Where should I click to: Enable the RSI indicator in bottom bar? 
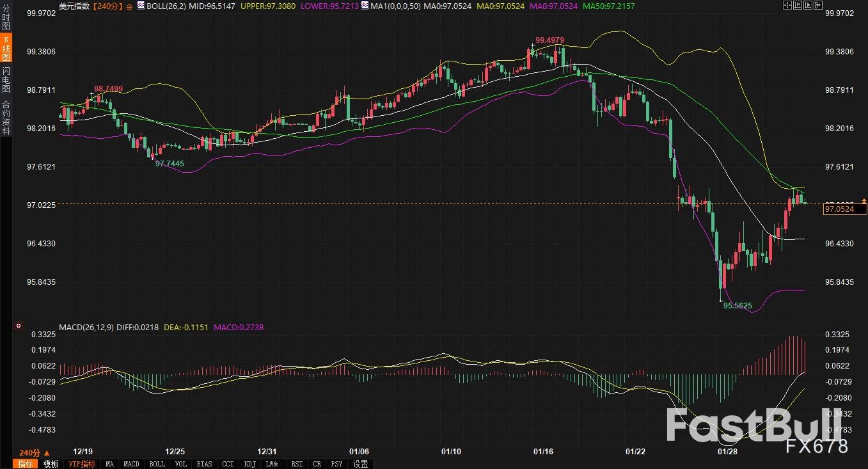pyautogui.click(x=297, y=464)
